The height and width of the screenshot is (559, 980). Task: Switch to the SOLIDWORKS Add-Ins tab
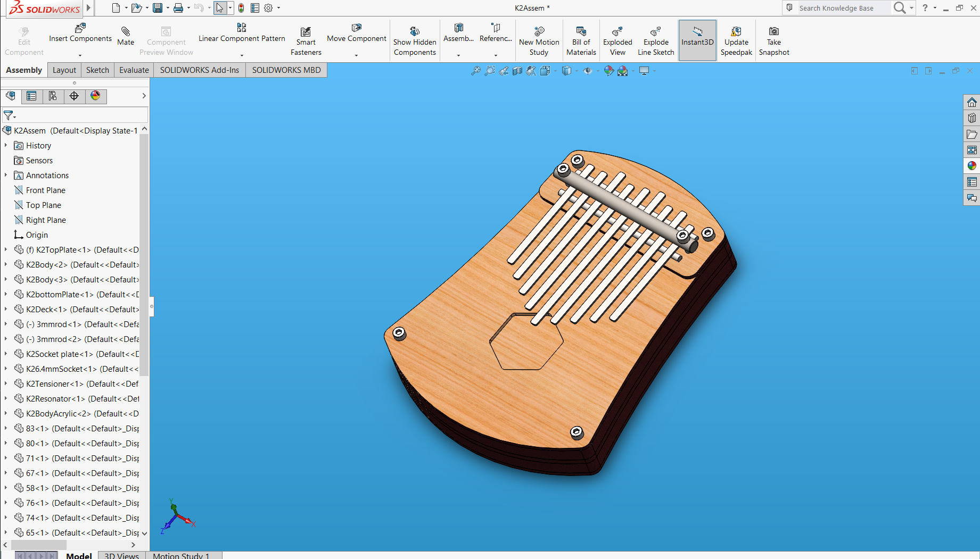tap(199, 70)
